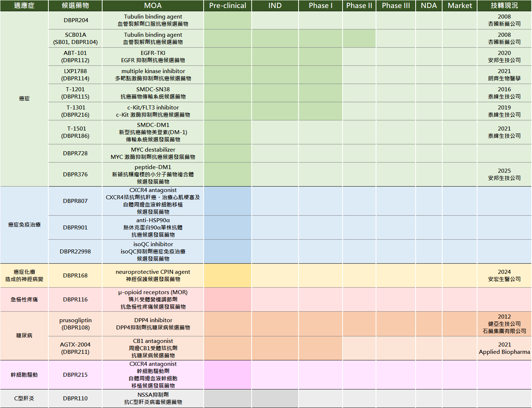Click the LXP1788 (DBPR114) candidate cell
The image size is (532, 408).
75,75
